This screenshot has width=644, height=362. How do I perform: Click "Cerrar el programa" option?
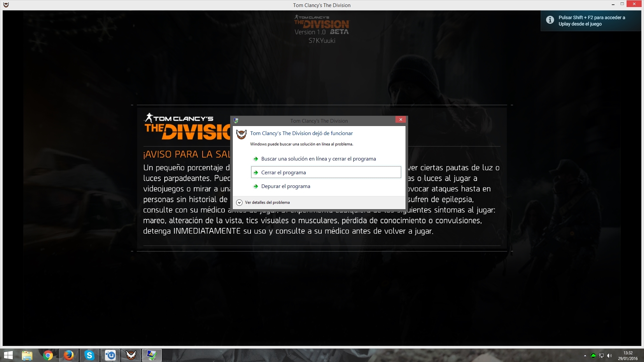click(x=326, y=172)
